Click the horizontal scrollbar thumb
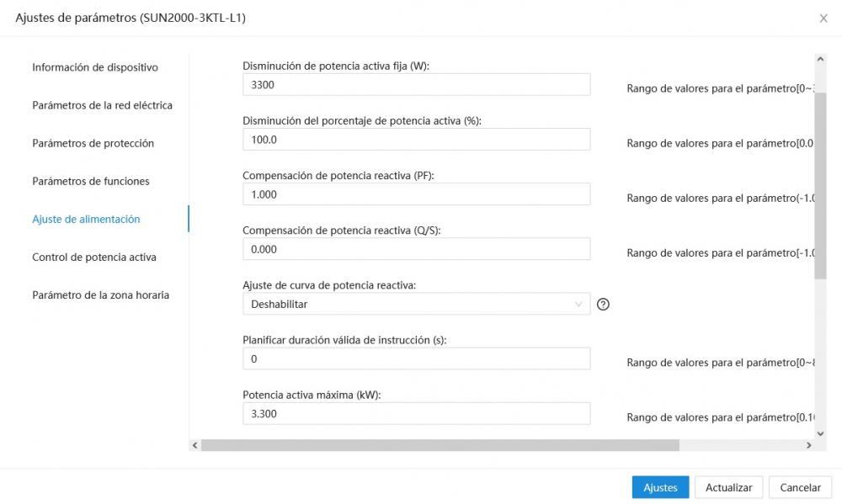 pos(440,445)
